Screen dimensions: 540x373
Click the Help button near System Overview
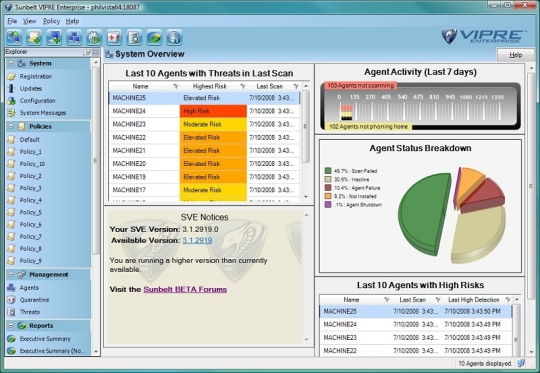(516, 55)
